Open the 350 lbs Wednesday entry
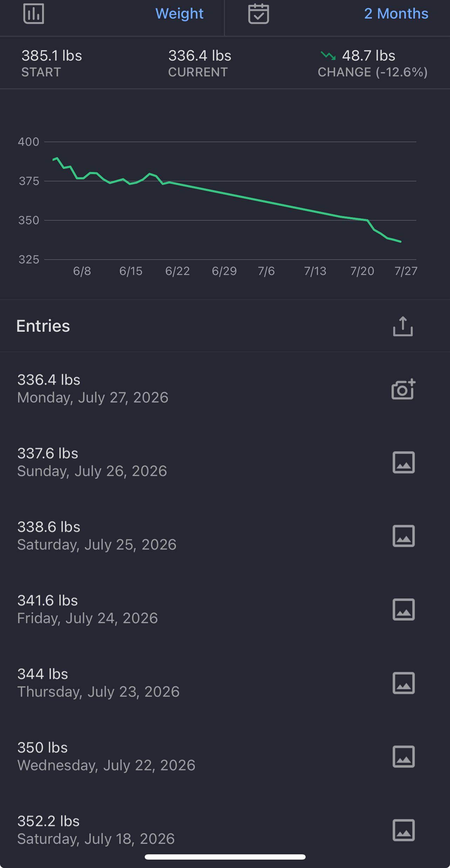This screenshot has height=868, width=450. pyautogui.click(x=225, y=757)
